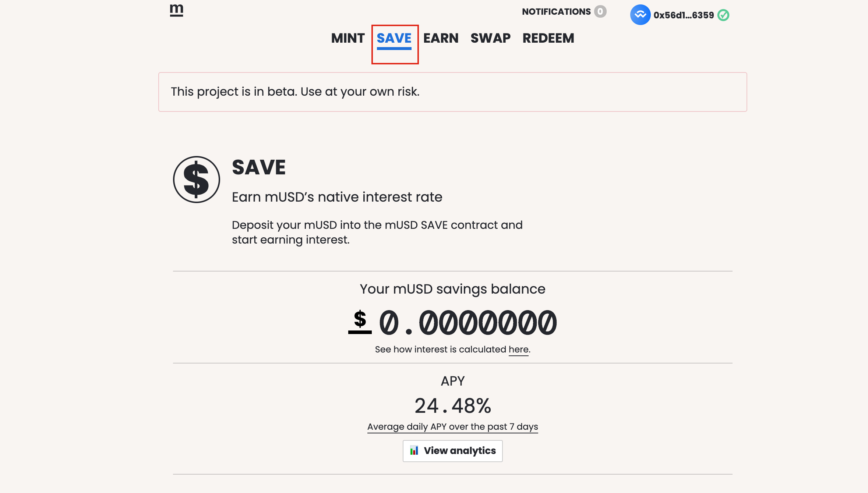Click 'Average daily APY over the past 7 days'
868x493 pixels.
click(x=453, y=427)
